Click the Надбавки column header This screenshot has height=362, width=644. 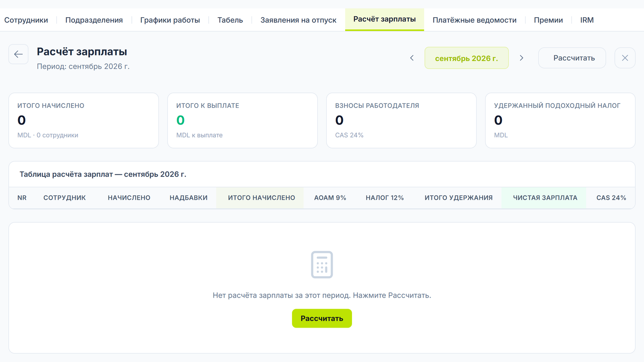click(188, 198)
